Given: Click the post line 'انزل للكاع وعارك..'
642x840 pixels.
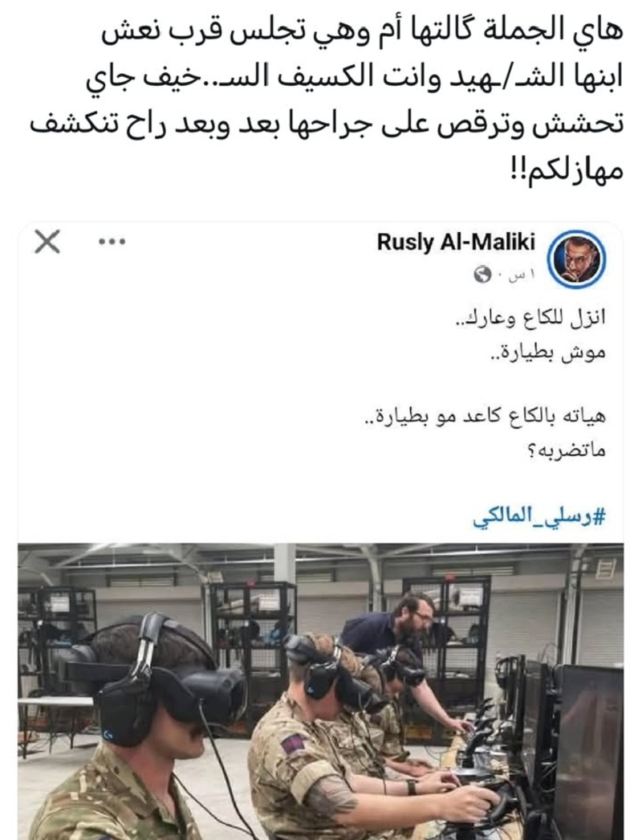Looking at the screenshot, I should (x=530, y=318).
